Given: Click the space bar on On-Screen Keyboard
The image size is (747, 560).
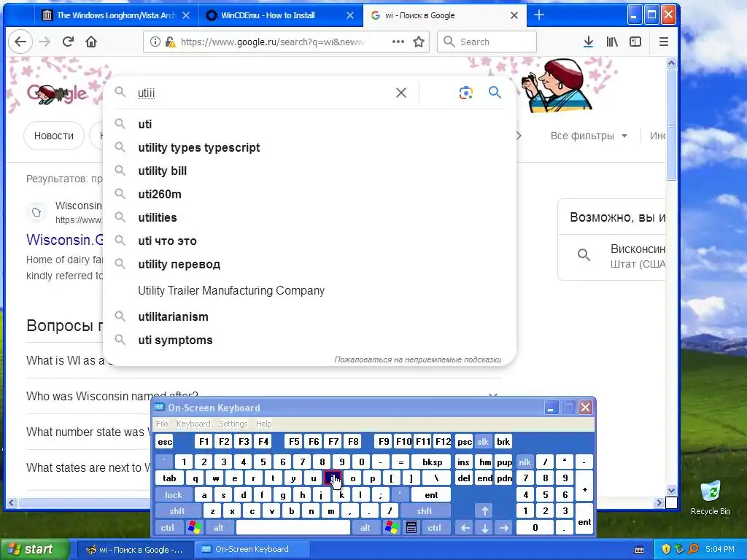Looking at the screenshot, I should point(293,528).
